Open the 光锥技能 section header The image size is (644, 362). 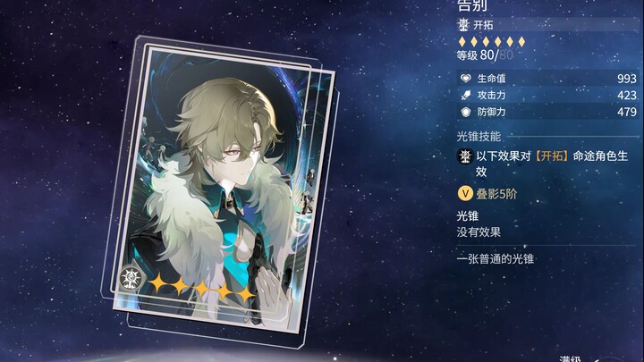tap(479, 136)
